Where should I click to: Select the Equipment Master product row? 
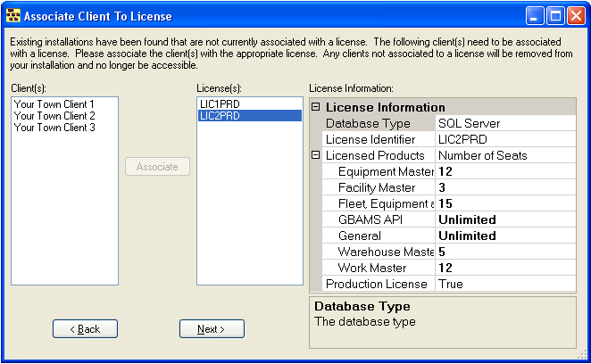click(x=386, y=171)
